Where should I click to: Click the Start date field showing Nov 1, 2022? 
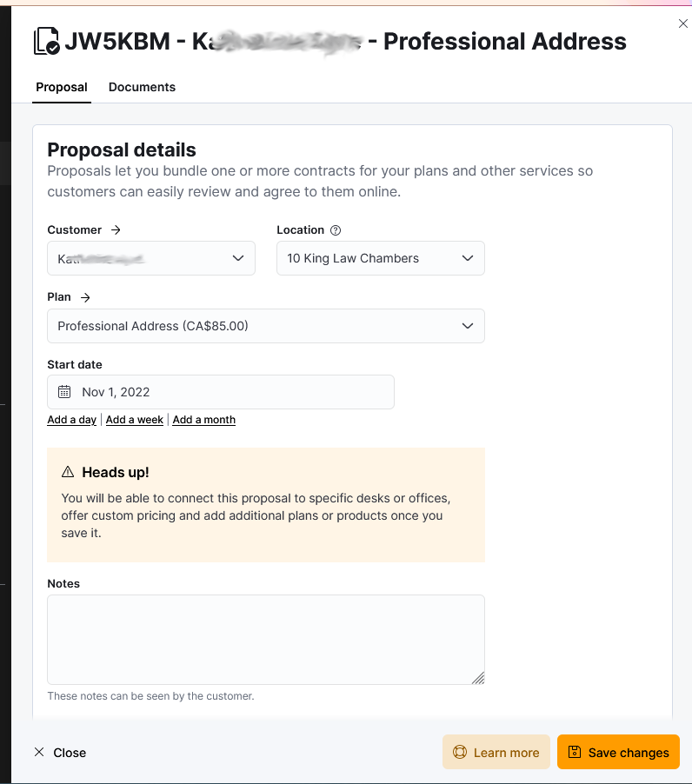221,392
